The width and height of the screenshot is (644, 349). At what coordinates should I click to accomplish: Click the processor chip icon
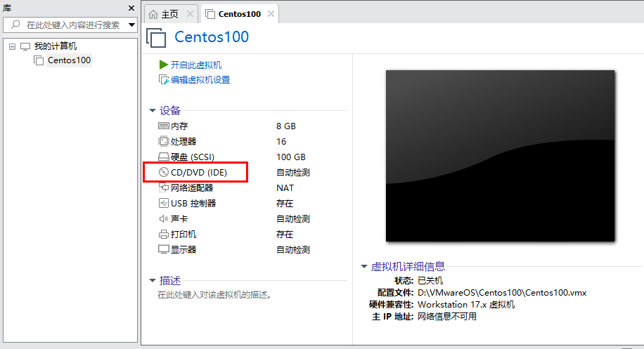164,141
